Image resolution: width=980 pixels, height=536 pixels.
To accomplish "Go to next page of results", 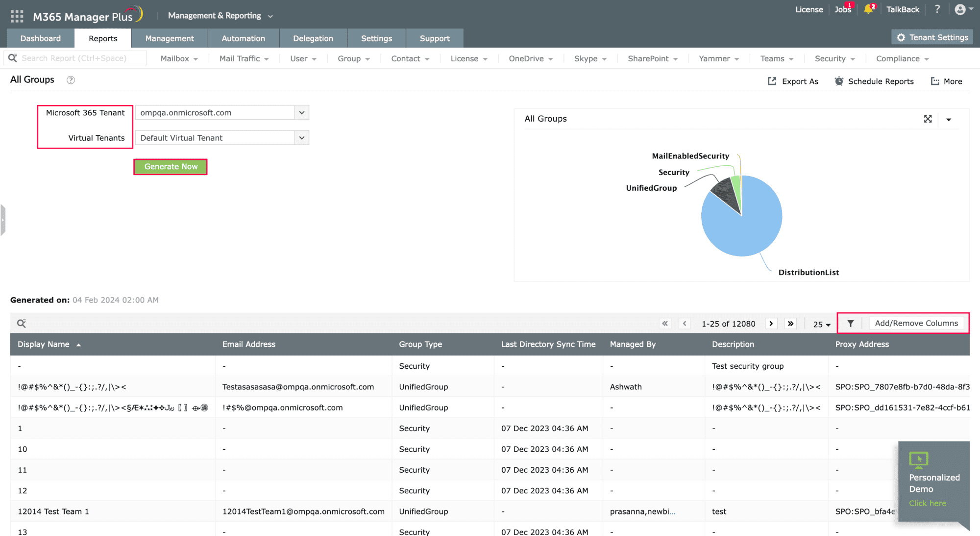I will [771, 324].
